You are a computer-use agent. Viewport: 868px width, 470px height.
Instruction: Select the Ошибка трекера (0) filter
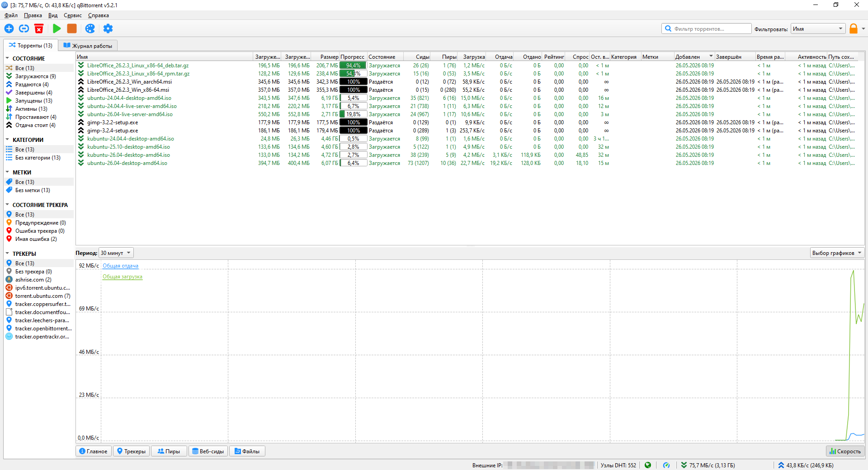tap(39, 231)
